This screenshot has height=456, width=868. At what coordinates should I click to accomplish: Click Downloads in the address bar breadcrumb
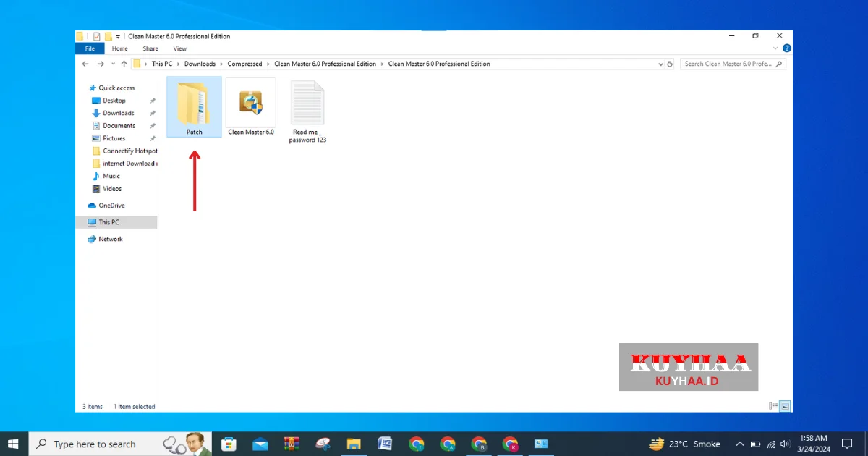coord(200,64)
